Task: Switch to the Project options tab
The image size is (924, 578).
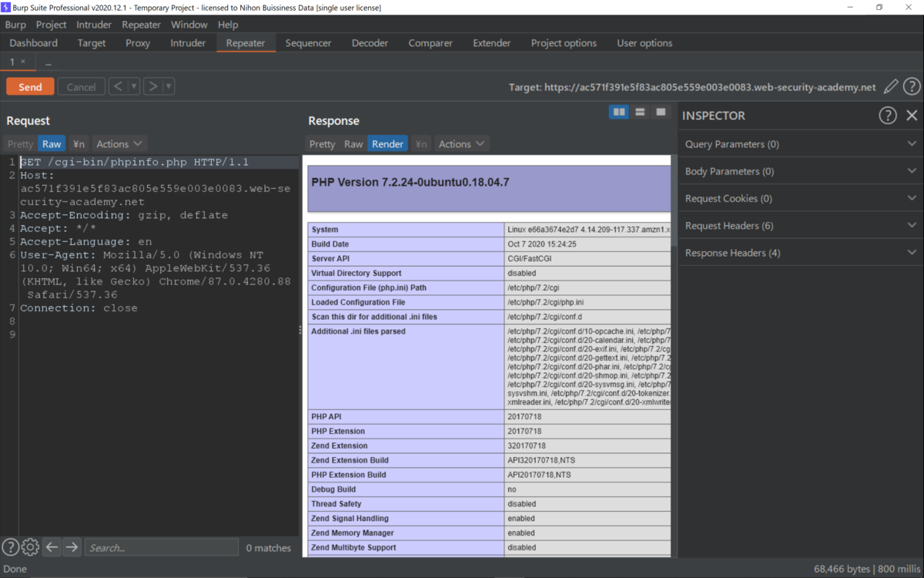Action: (564, 43)
